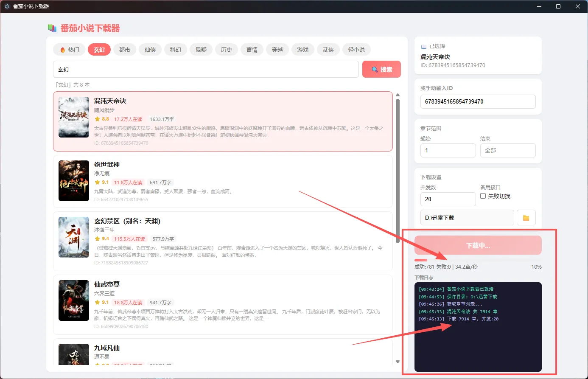Click the 混沌天帝诀 book cover thumbnail
This screenshot has width=588, height=379.
coord(74,117)
